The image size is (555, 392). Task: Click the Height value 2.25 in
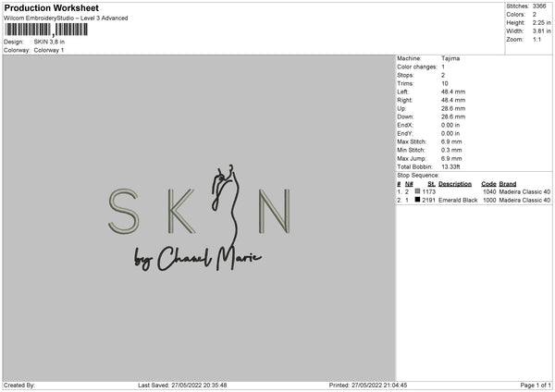[541, 22]
